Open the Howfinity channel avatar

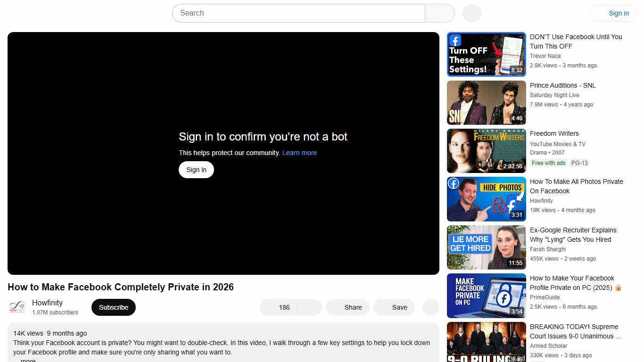coord(17,307)
